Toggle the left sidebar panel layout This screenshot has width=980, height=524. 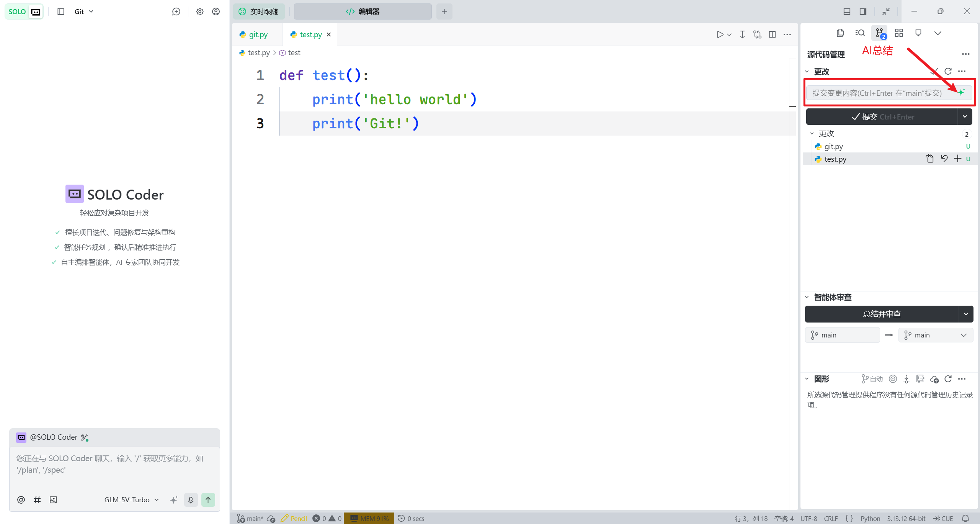pyautogui.click(x=61, y=11)
